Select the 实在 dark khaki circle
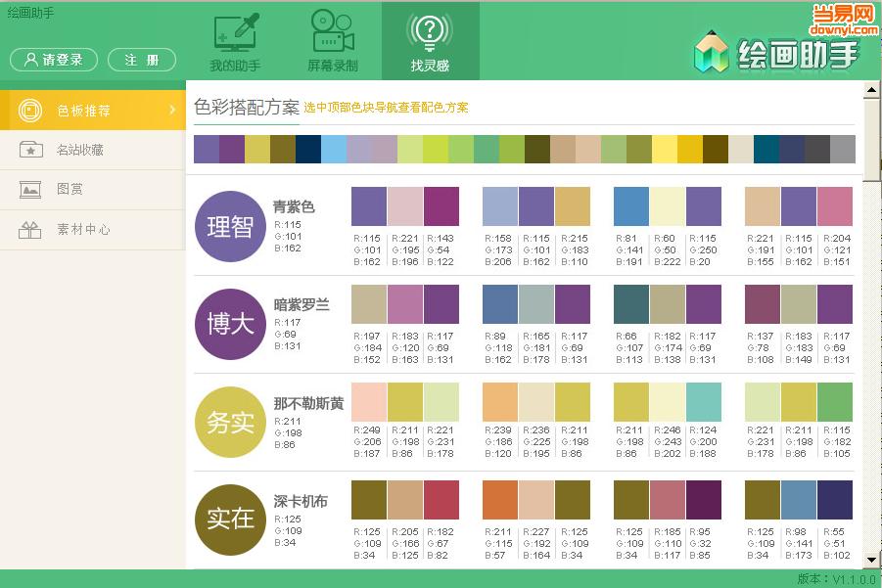 pyautogui.click(x=230, y=519)
